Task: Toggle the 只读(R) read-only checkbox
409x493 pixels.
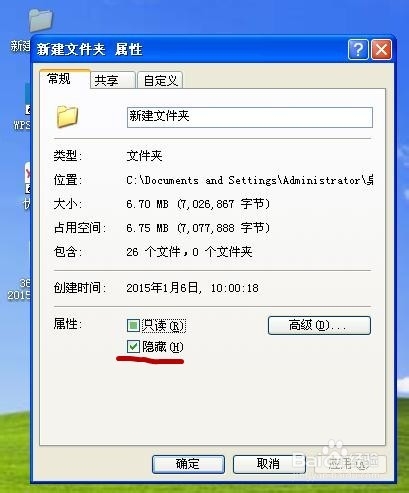Action: coord(133,325)
